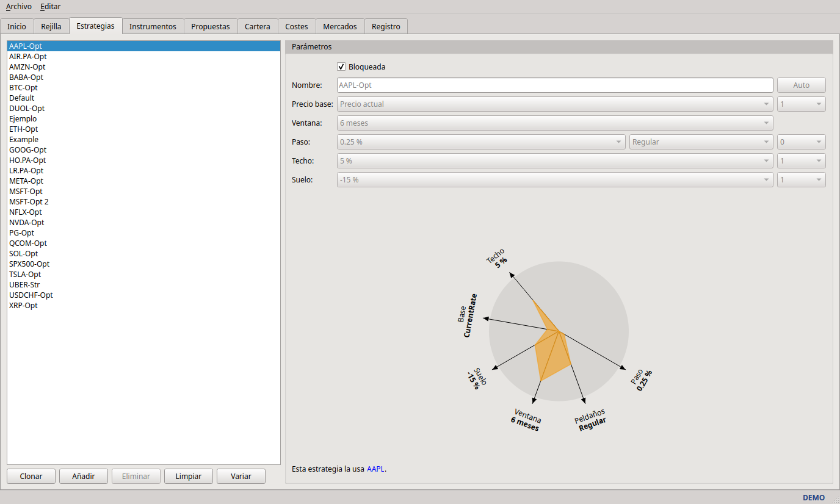Switch to the Mercados tab
The width and height of the screenshot is (840, 504).
(x=340, y=26)
